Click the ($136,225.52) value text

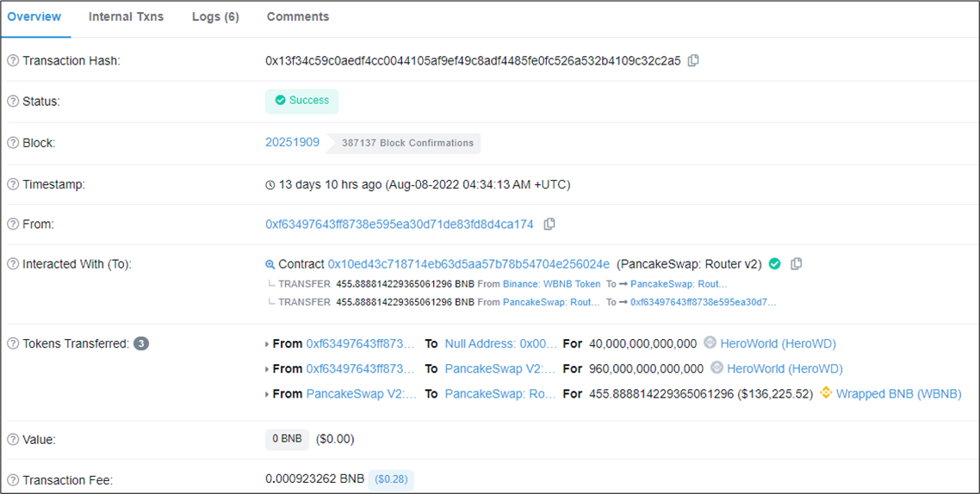click(x=775, y=394)
